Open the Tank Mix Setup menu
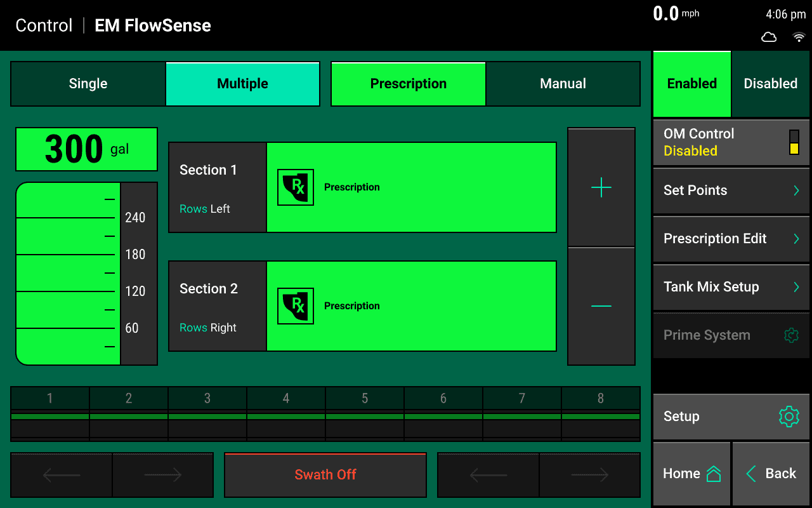The width and height of the screenshot is (812, 508). 731,287
